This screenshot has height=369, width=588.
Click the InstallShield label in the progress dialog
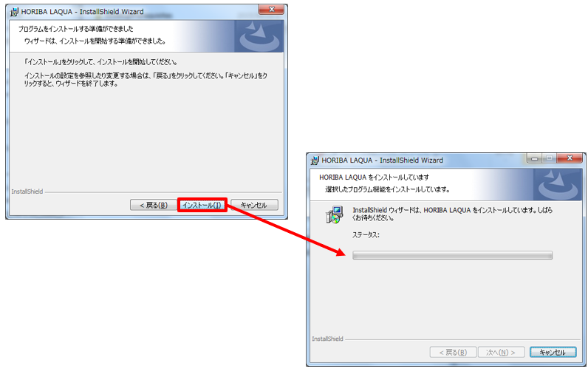tap(327, 339)
